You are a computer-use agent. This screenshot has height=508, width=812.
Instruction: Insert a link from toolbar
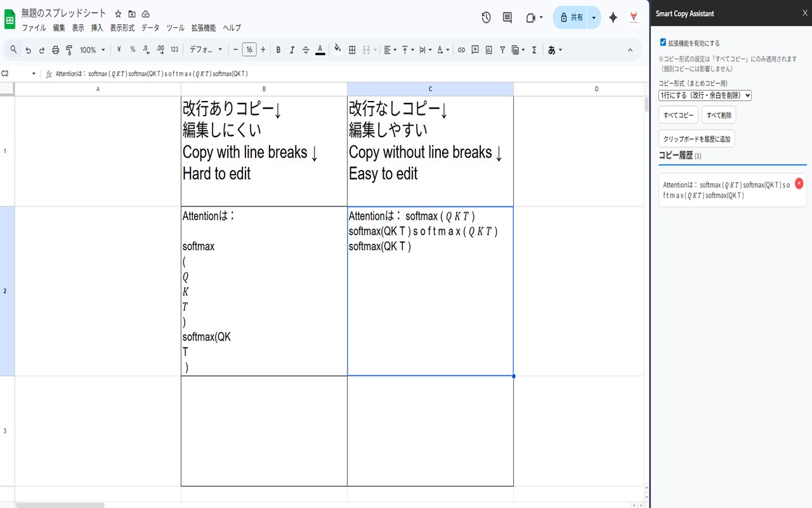coord(461,50)
